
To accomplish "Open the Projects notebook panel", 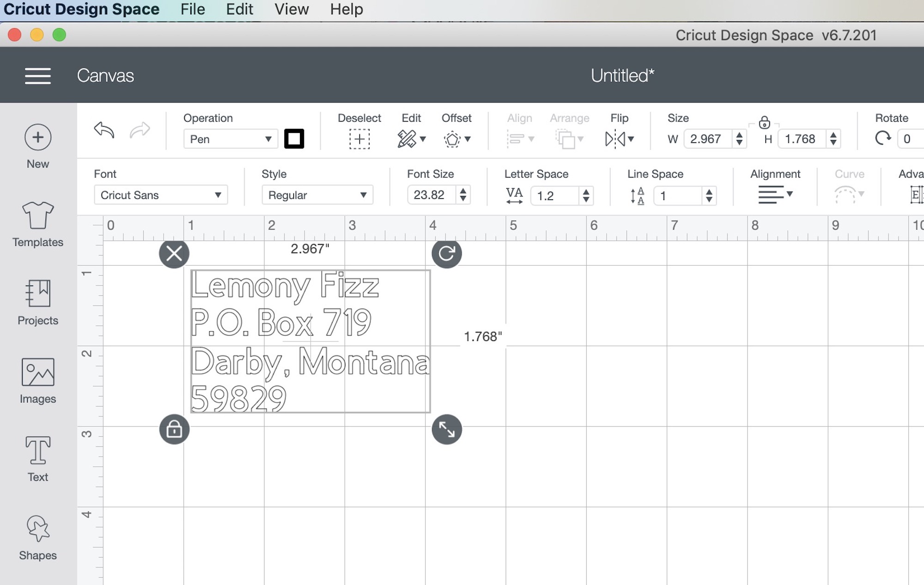I will [38, 293].
